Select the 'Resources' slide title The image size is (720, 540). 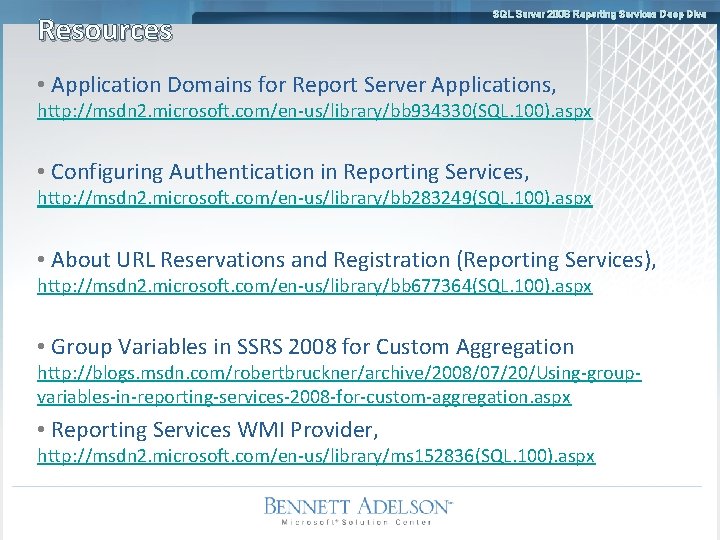pos(106,30)
